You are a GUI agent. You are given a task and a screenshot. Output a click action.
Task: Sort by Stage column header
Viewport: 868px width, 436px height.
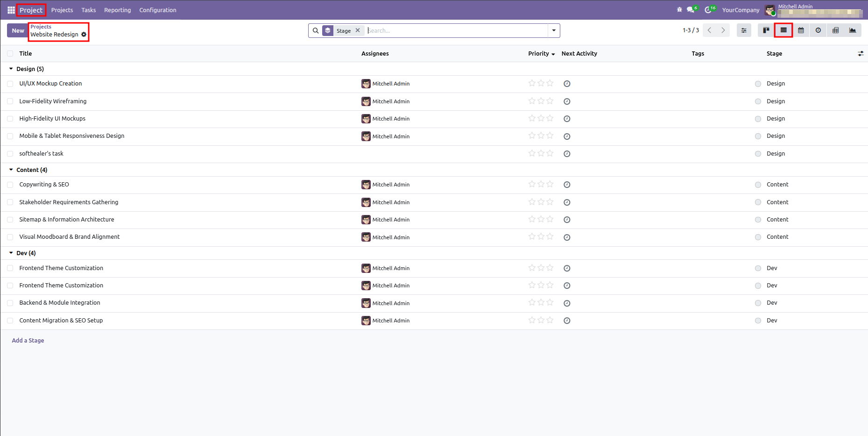(x=774, y=54)
